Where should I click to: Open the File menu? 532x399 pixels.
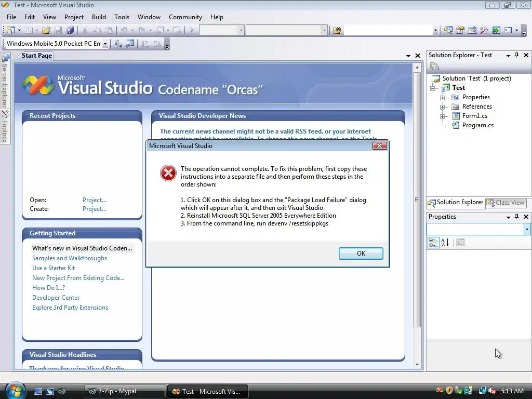(11, 17)
